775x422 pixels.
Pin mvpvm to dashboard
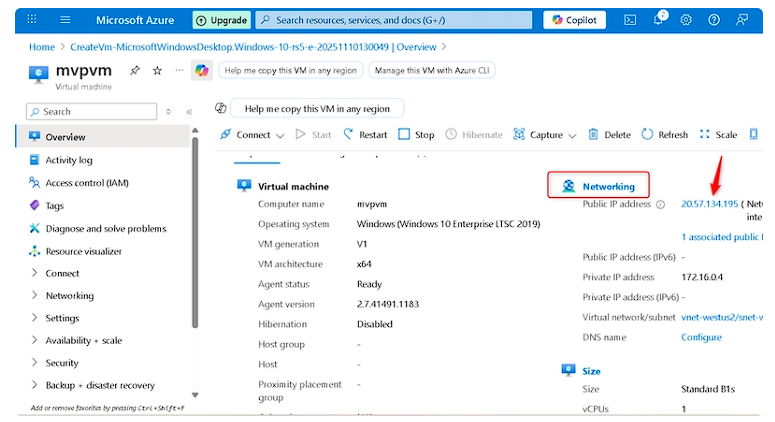tap(135, 71)
